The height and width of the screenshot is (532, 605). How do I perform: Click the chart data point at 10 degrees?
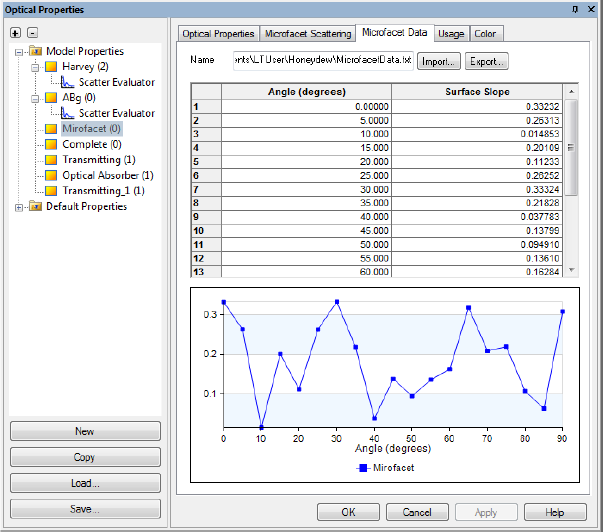[261, 427]
